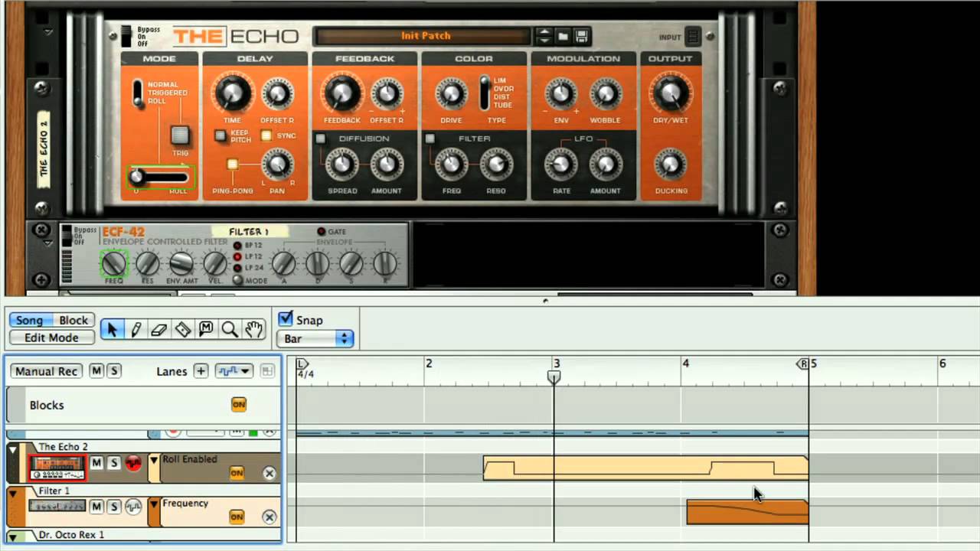Enable the FILTER section toggle on The Echo
Viewport: 980px width, 551px height.
(430, 139)
